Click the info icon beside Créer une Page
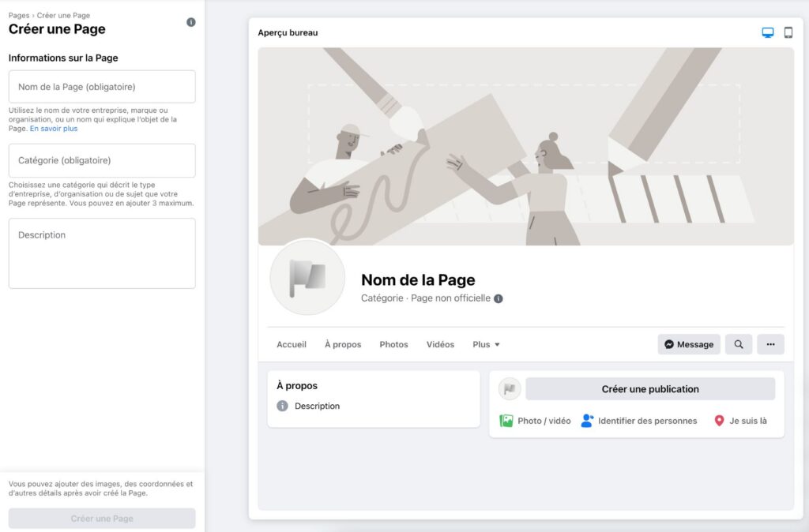Image resolution: width=809 pixels, height=532 pixels. 190,22
